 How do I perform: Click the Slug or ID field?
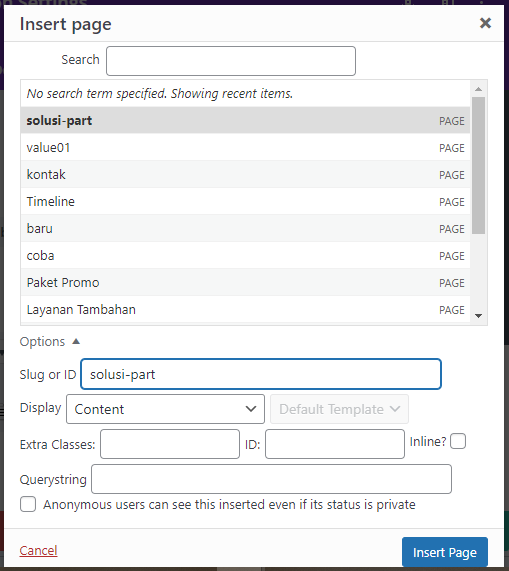tap(261, 374)
